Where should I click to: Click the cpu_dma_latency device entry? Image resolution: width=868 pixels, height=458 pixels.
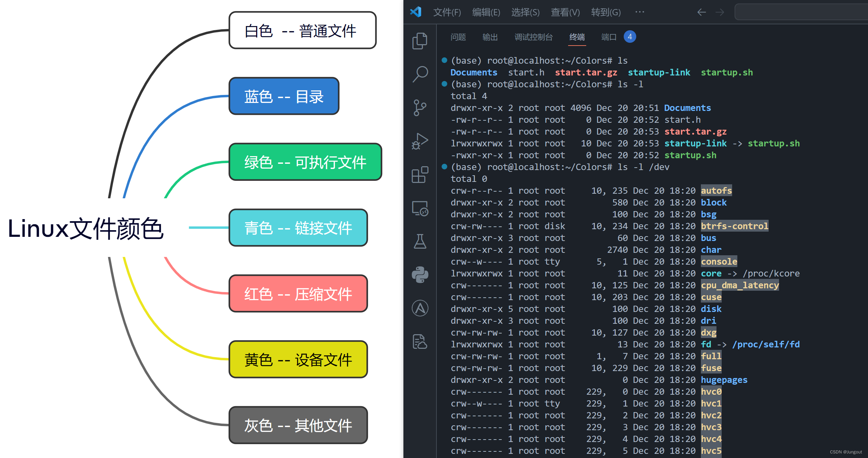point(740,285)
